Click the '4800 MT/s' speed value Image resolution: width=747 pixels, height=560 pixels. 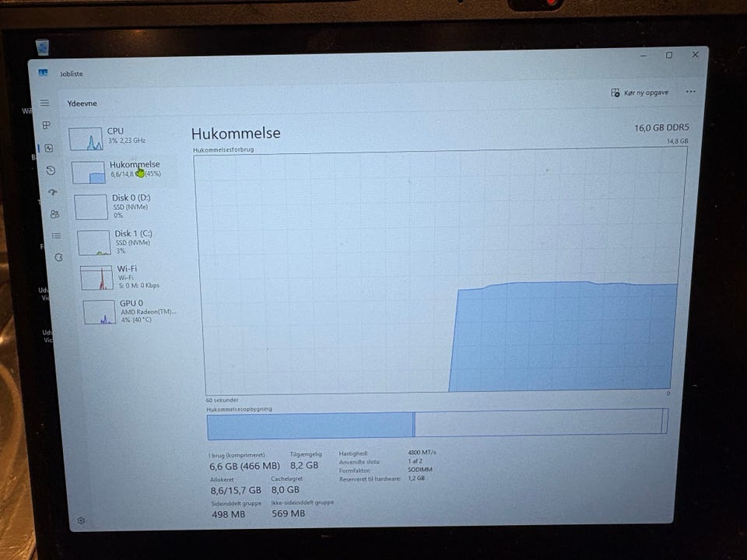422,453
